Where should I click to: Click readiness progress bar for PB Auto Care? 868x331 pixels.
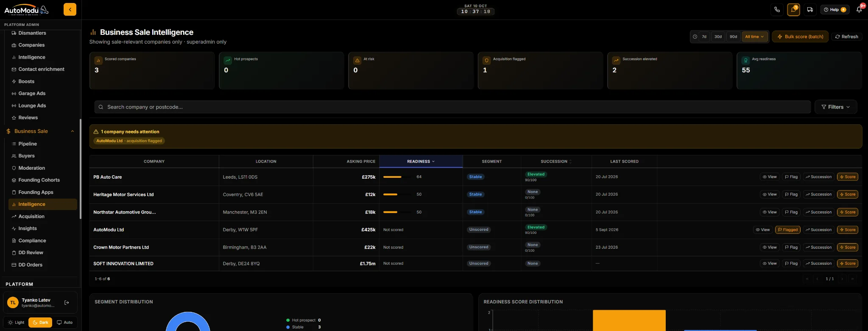[x=397, y=177]
